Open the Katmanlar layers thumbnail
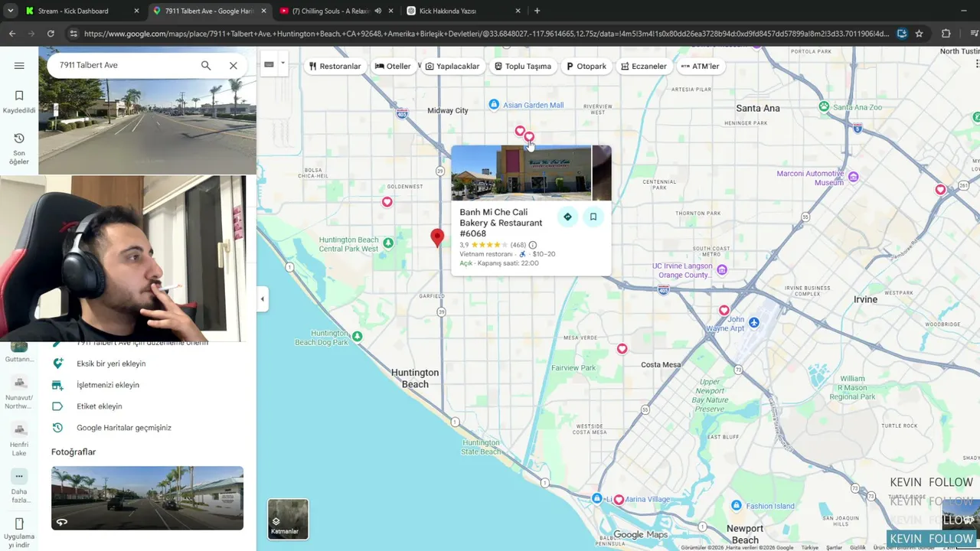This screenshot has width=980, height=551. (288, 519)
